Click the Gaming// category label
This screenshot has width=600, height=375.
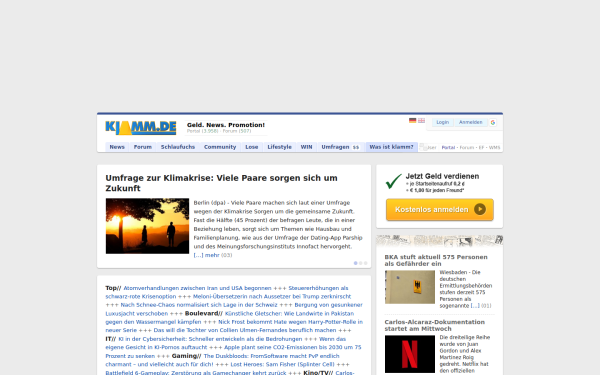click(186, 356)
